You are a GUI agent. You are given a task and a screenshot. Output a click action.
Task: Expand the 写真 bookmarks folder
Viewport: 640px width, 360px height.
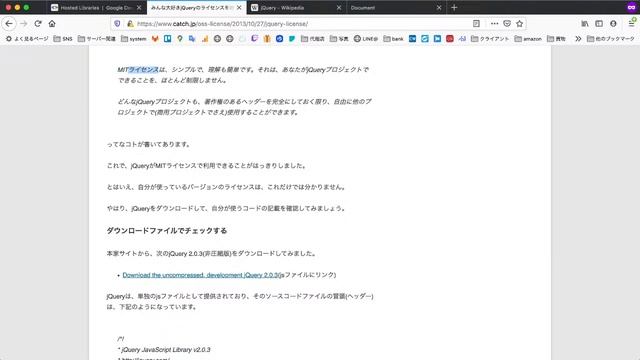[x=339, y=39]
